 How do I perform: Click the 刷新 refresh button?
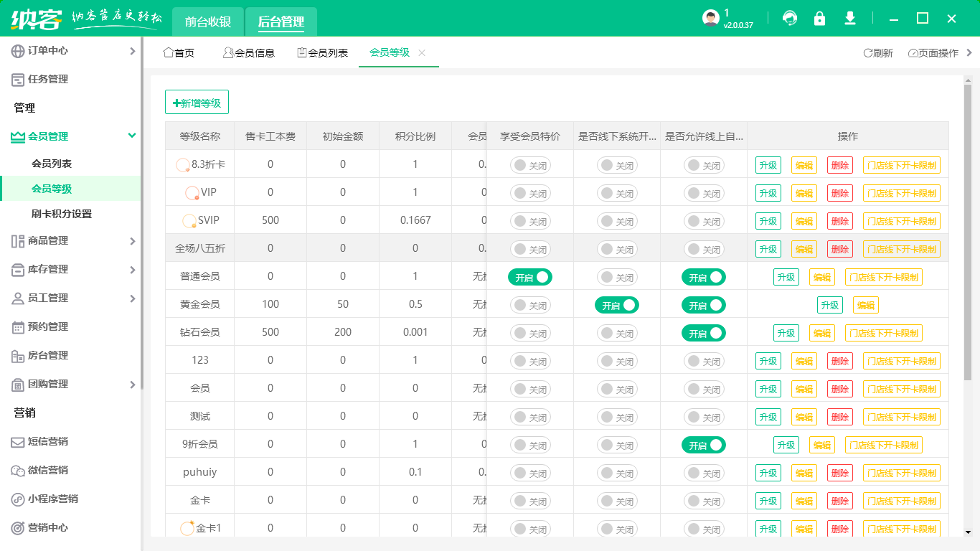click(x=878, y=53)
